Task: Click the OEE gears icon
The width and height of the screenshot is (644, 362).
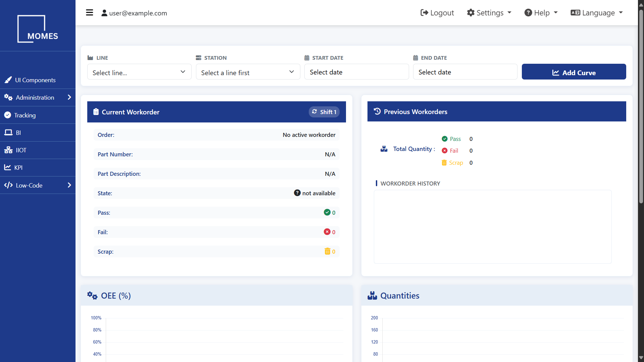Action: (92, 296)
